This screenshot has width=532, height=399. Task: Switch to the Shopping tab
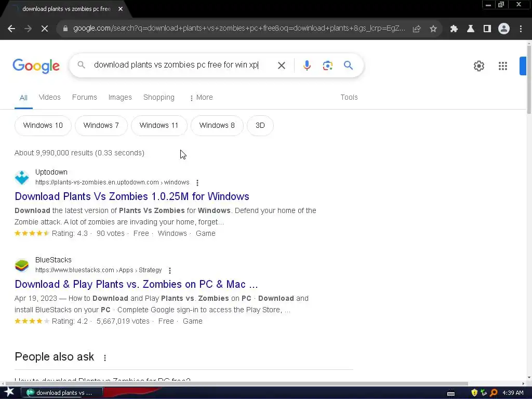tap(159, 97)
